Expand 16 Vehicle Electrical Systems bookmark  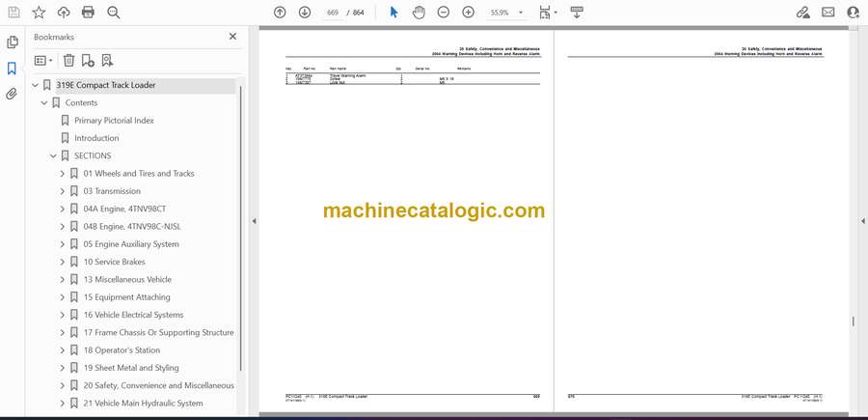pyautogui.click(x=62, y=315)
